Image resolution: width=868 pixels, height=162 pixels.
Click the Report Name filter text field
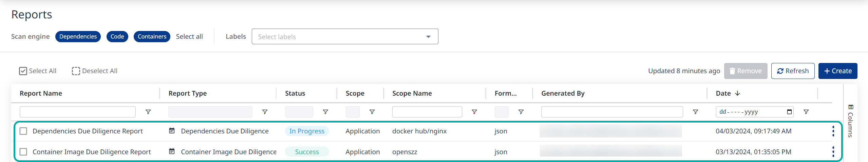point(77,112)
